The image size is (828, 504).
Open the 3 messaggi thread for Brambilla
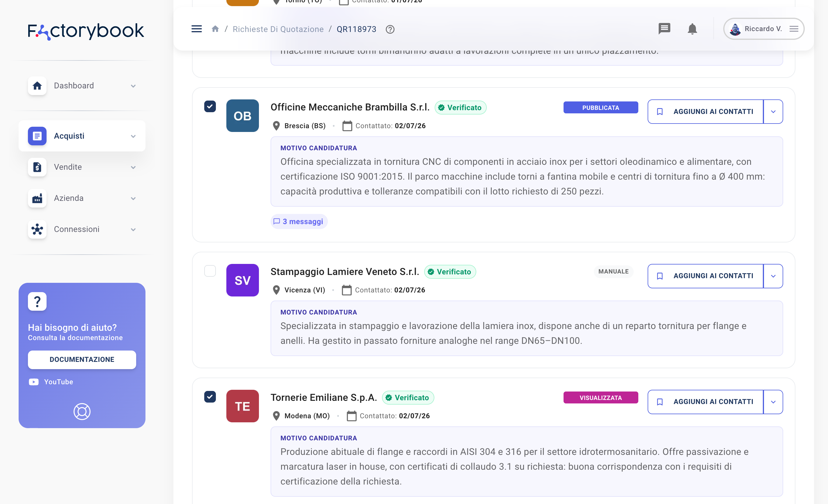[x=299, y=221]
